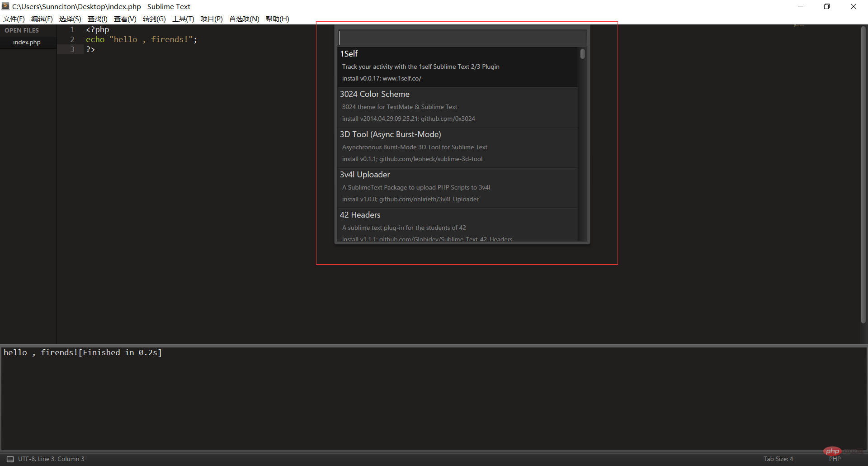This screenshot has width=868, height=466.
Task: Click the ?> closing tag
Action: click(90, 49)
